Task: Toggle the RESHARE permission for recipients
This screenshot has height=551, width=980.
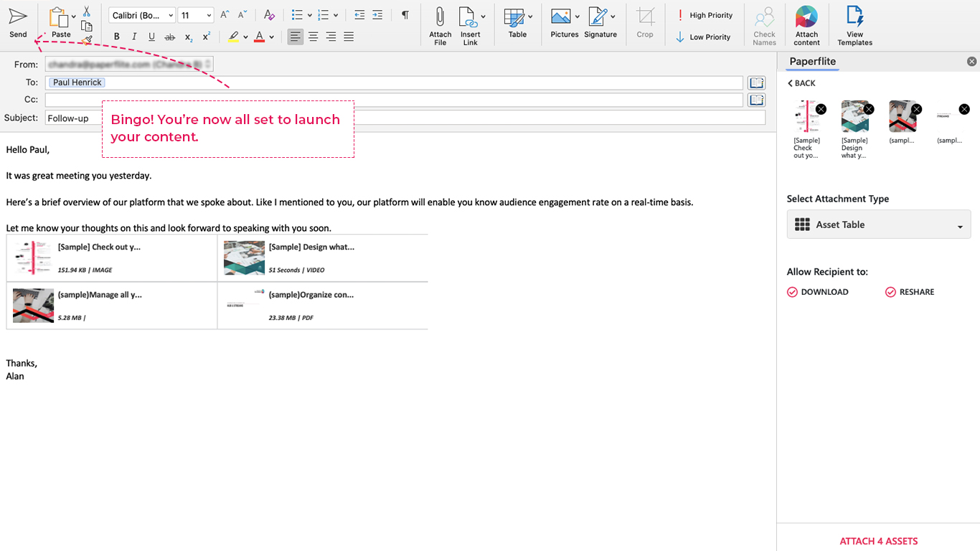Action: pos(910,292)
